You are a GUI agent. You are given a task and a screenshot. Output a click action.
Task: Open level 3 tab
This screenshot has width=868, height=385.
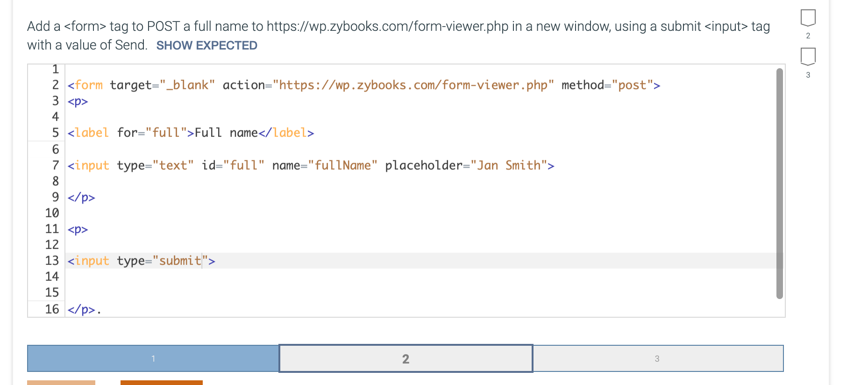[x=658, y=358]
